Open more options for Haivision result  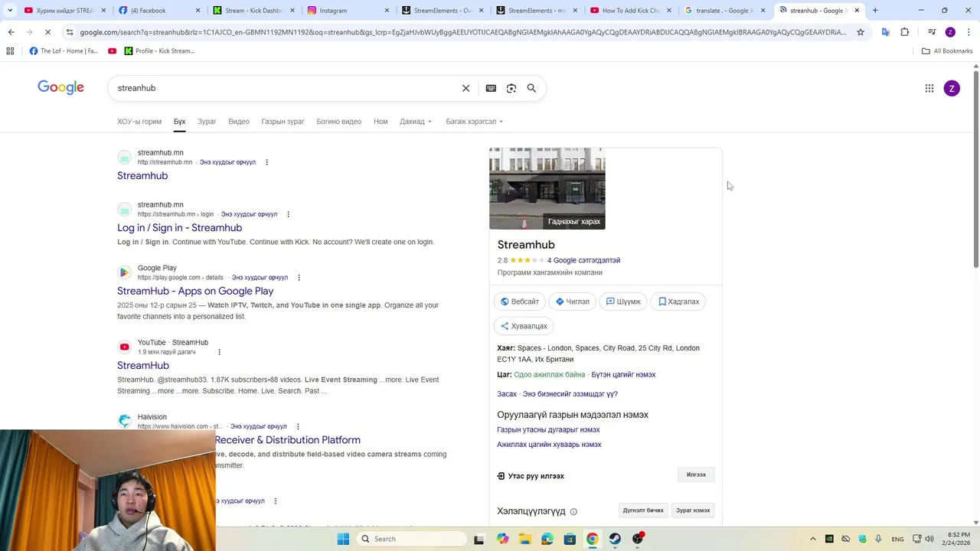(297, 426)
